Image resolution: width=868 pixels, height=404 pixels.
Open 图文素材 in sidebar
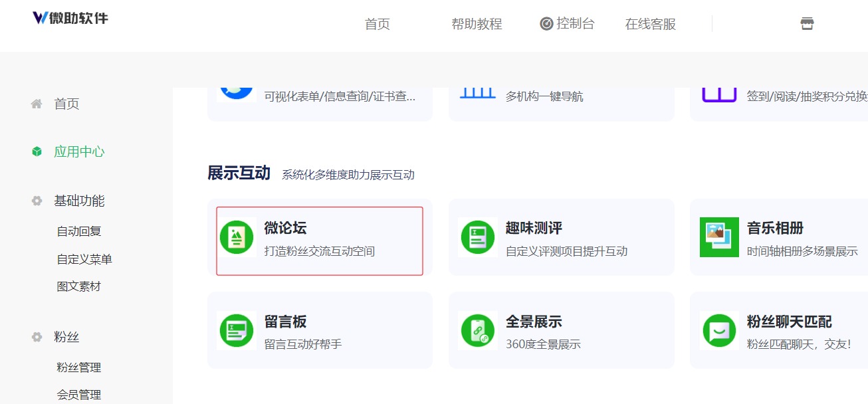pyautogui.click(x=79, y=286)
